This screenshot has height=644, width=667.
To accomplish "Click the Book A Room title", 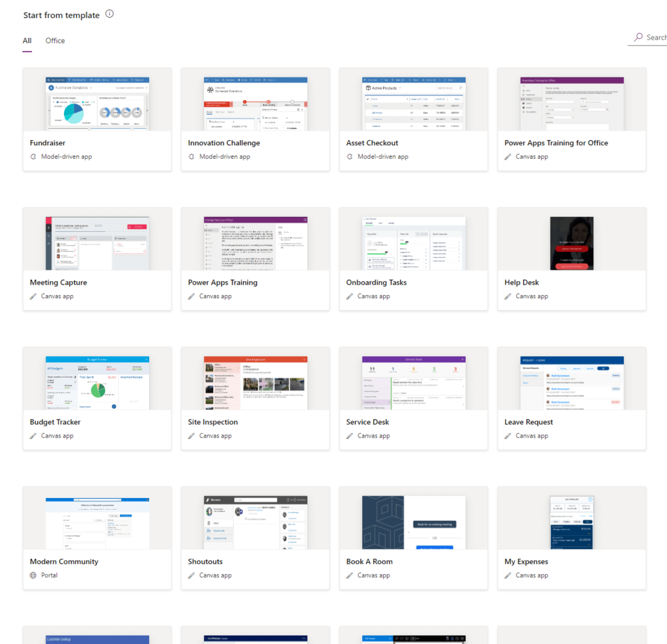I will (x=369, y=561).
